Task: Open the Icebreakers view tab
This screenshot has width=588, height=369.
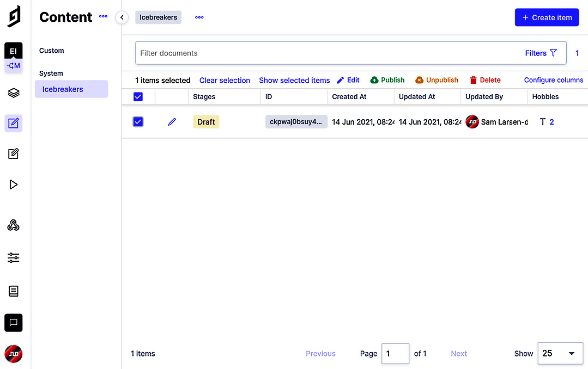Action: tap(158, 17)
